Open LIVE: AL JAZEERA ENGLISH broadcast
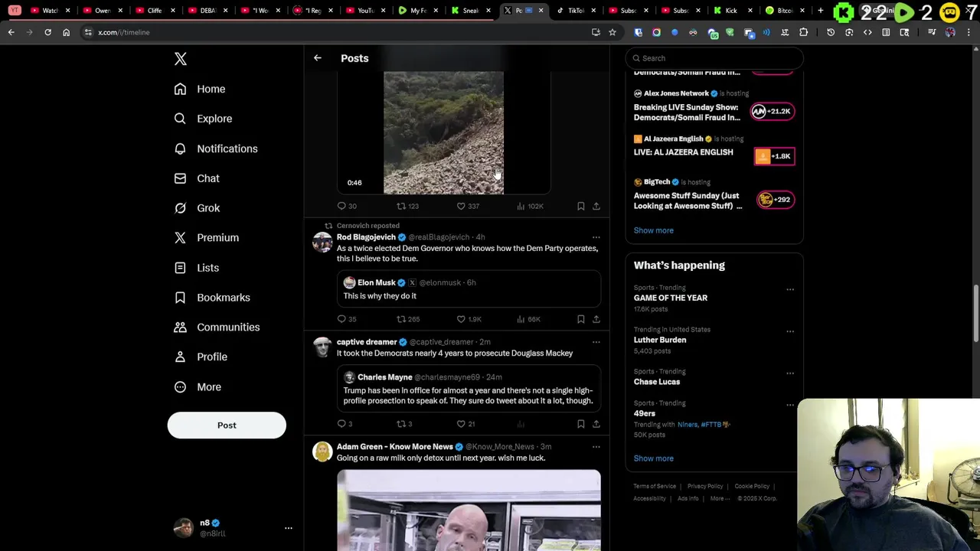 (714, 150)
